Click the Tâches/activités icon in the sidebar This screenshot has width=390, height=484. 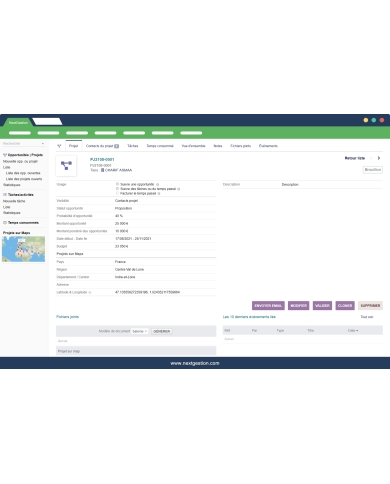pos(5,195)
